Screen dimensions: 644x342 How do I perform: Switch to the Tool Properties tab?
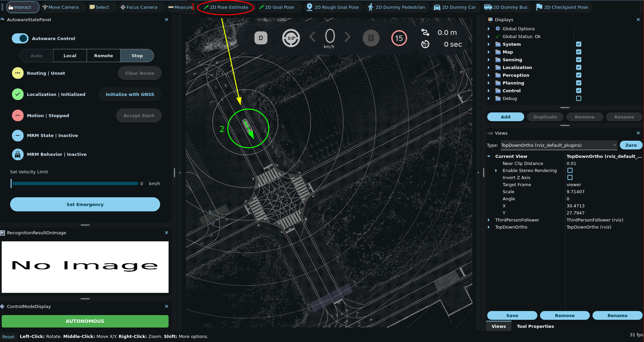(x=535, y=326)
